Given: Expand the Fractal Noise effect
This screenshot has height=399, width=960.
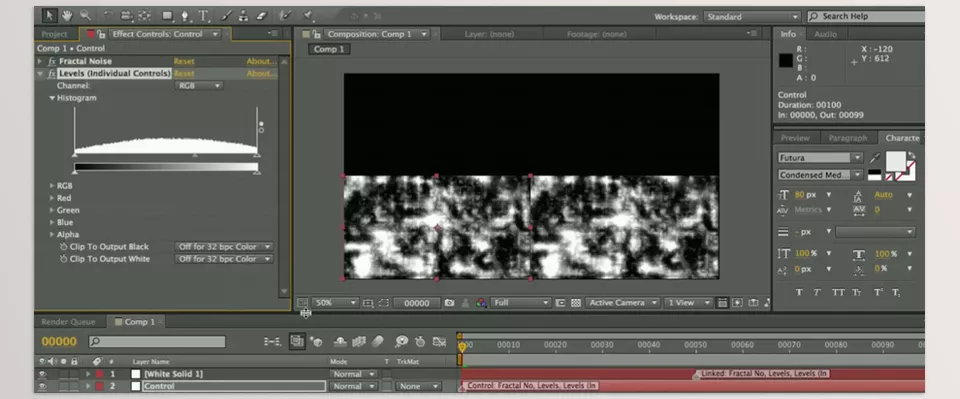Looking at the screenshot, I should 40,61.
